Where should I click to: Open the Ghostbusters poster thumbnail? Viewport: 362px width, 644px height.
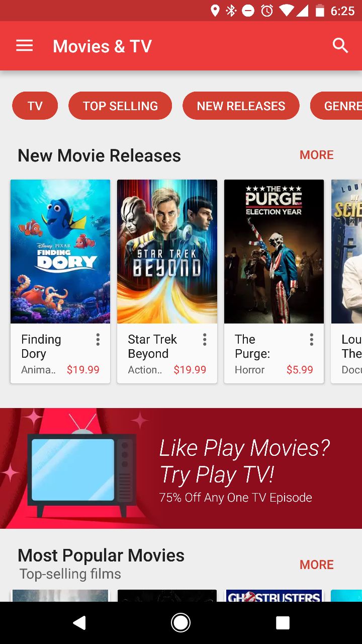click(274, 596)
